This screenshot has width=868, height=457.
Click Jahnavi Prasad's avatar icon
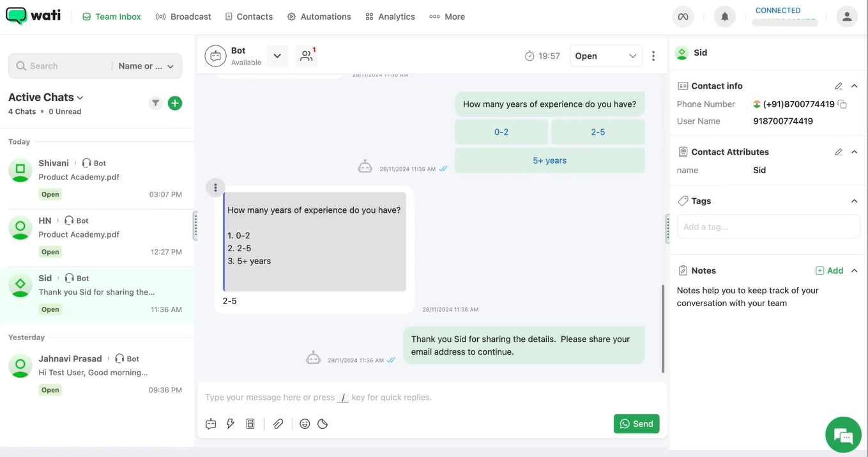[20, 366]
